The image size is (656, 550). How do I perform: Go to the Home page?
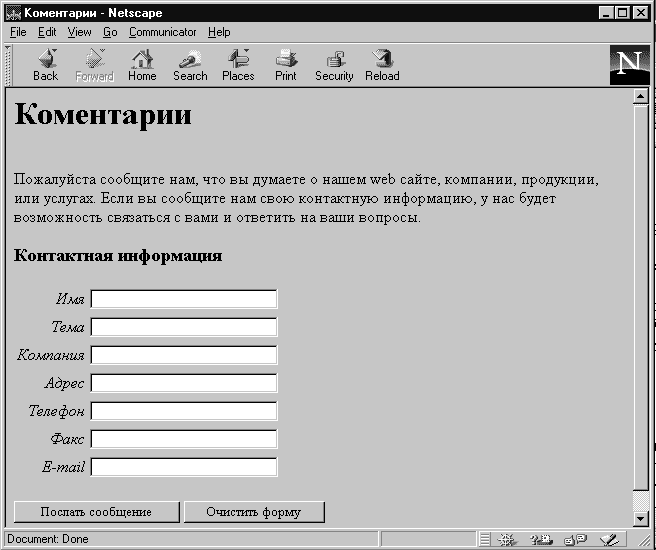(142, 65)
